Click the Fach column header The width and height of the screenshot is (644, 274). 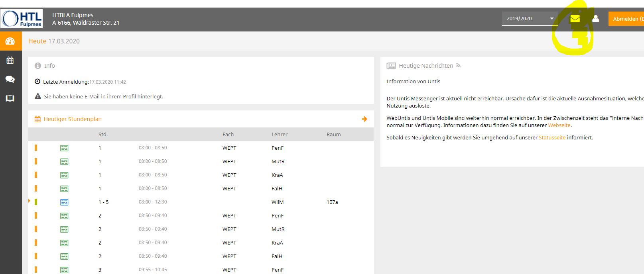(x=228, y=134)
